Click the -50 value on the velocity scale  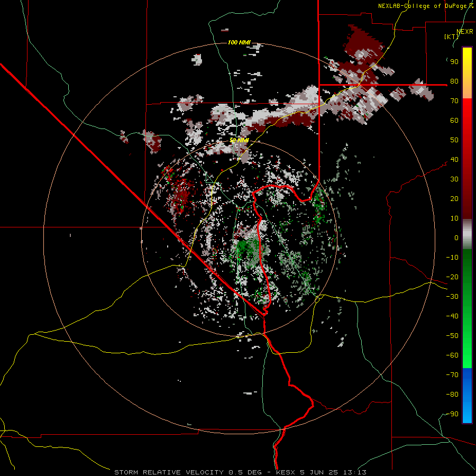(x=452, y=336)
